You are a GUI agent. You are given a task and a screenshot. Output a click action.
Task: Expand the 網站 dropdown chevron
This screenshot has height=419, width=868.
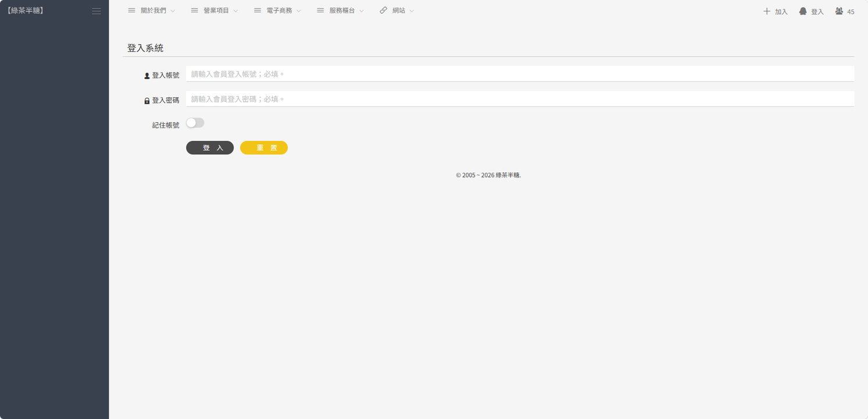coord(412,11)
